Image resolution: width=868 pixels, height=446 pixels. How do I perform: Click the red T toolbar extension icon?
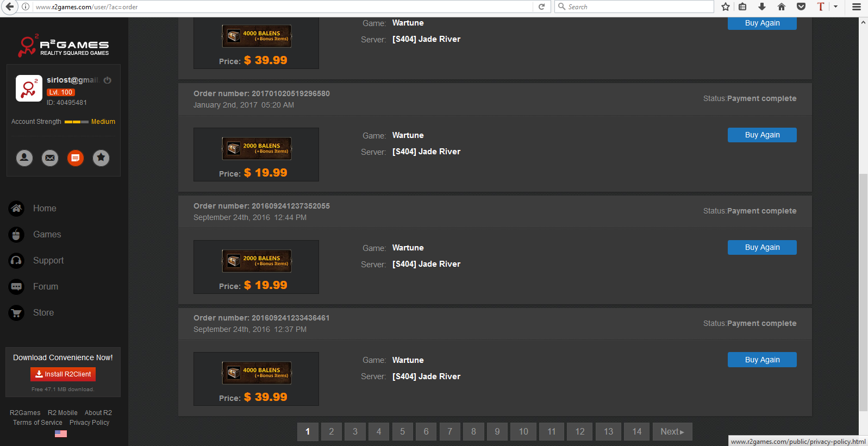coord(821,7)
